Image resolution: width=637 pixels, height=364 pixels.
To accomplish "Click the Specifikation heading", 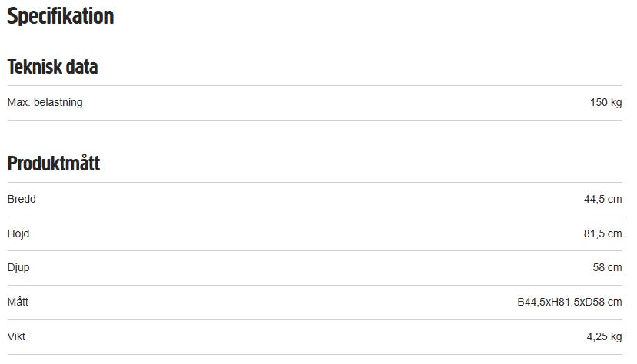I will [x=61, y=17].
